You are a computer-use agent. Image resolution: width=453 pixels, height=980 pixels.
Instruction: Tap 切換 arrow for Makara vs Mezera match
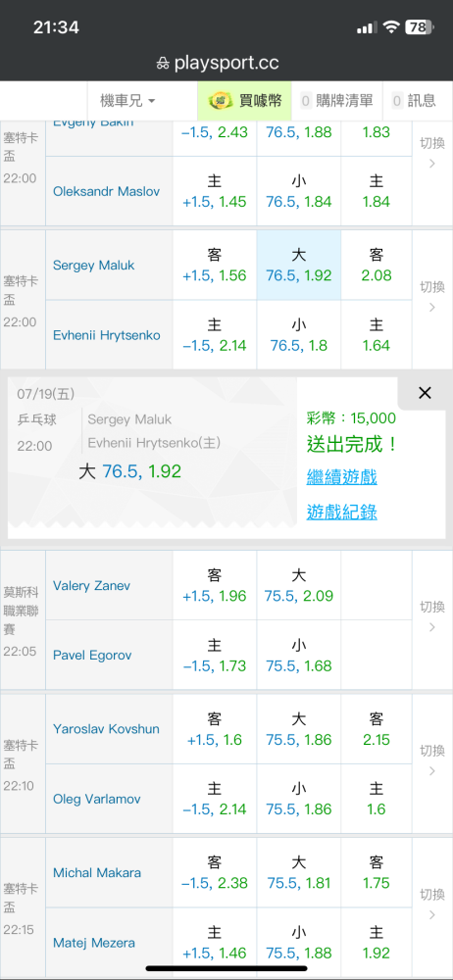432,905
